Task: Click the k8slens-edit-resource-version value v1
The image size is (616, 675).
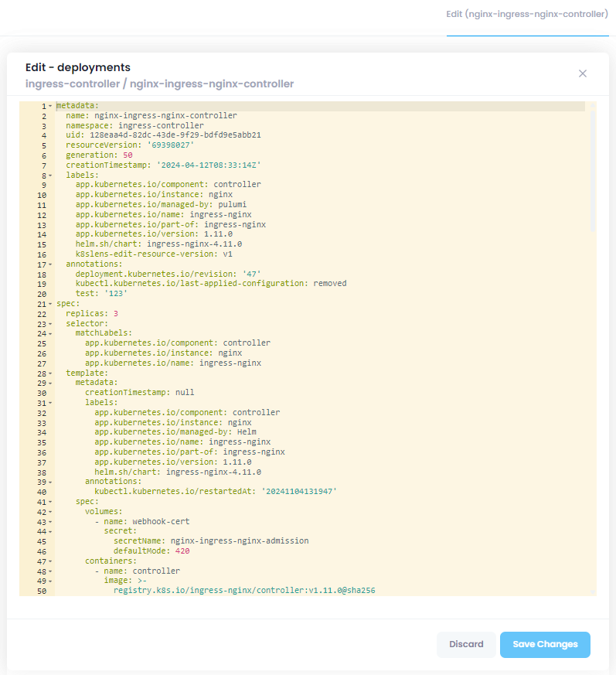Action: [x=228, y=254]
